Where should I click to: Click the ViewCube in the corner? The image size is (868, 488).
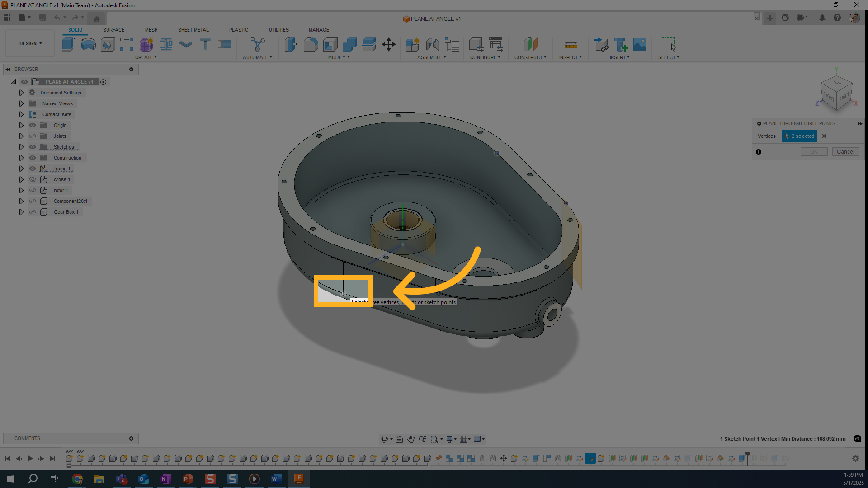coord(837,93)
